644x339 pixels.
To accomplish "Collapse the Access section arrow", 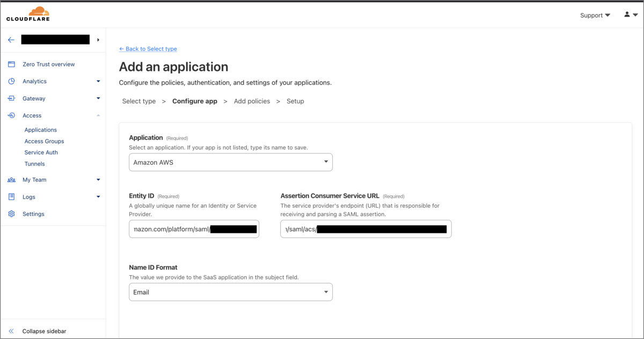I will coord(98,115).
